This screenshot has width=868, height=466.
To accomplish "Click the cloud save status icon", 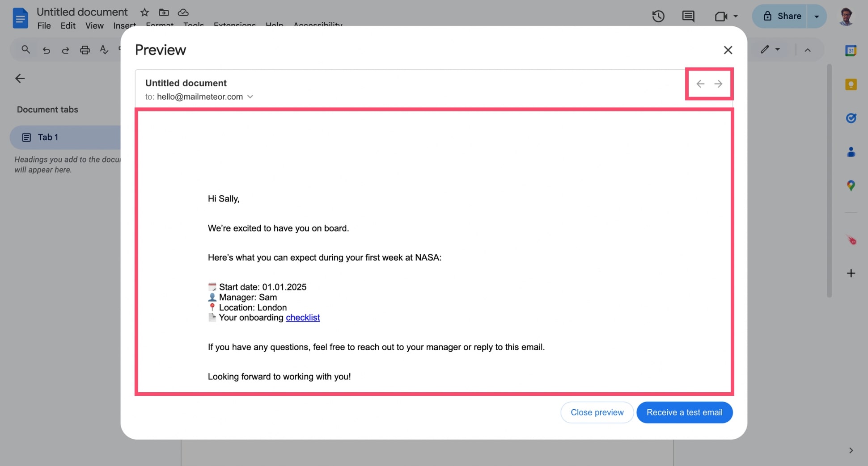I will coord(183,12).
